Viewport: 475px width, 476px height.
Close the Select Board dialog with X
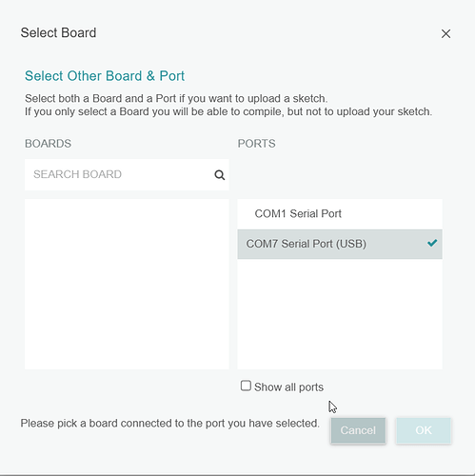coord(445,33)
